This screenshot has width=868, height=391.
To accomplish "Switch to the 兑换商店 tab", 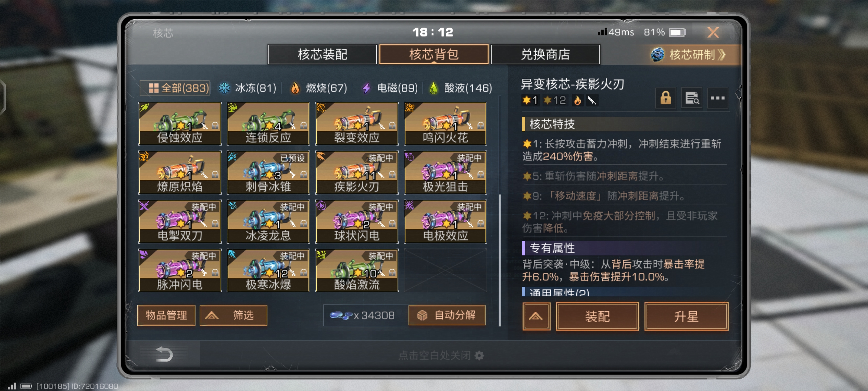I will pyautogui.click(x=545, y=54).
